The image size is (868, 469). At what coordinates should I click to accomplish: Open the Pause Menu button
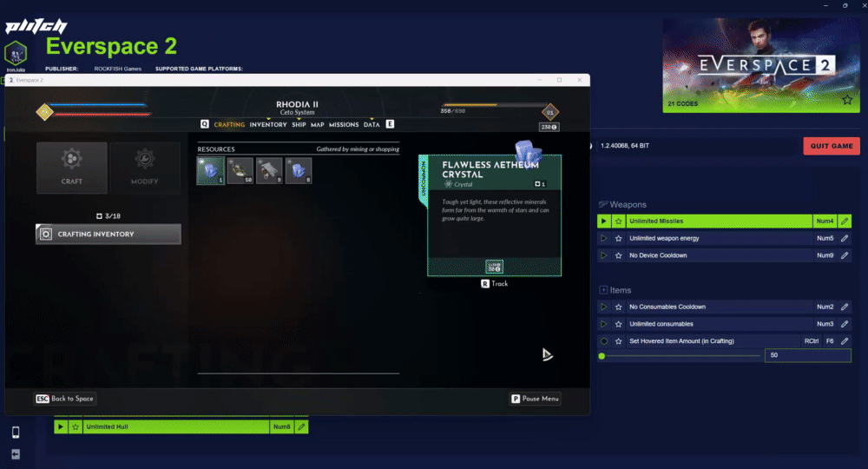pyautogui.click(x=536, y=399)
